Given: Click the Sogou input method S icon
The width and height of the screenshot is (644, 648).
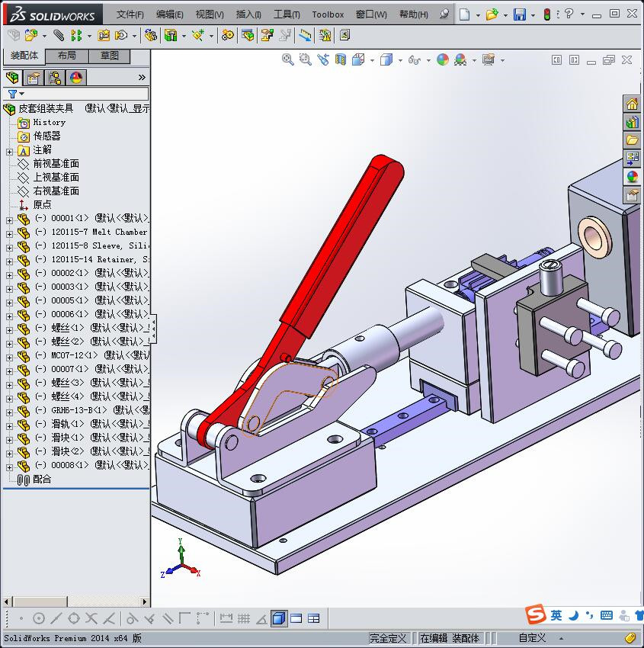Looking at the screenshot, I should pos(536,614).
